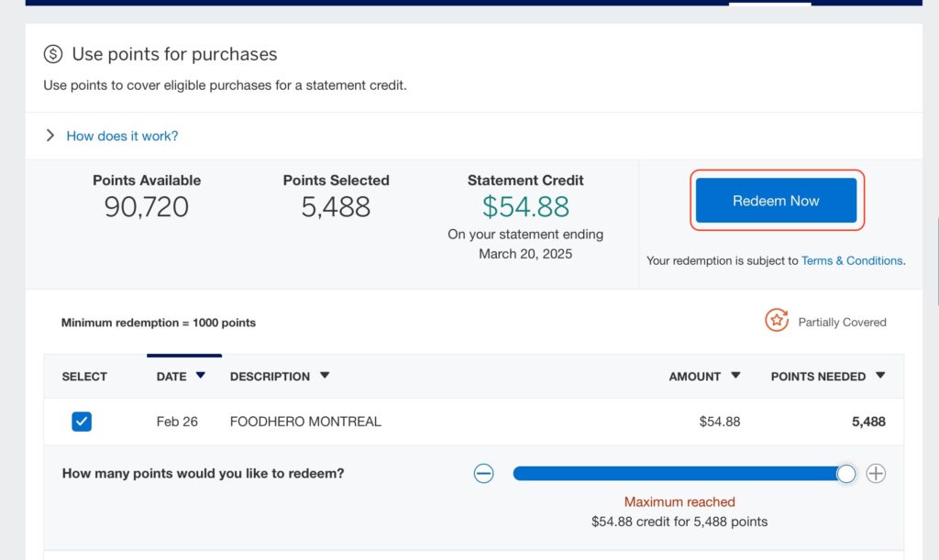
Task: Open the DESCRIPTION column sort dropdown arrow
Action: [x=325, y=376]
